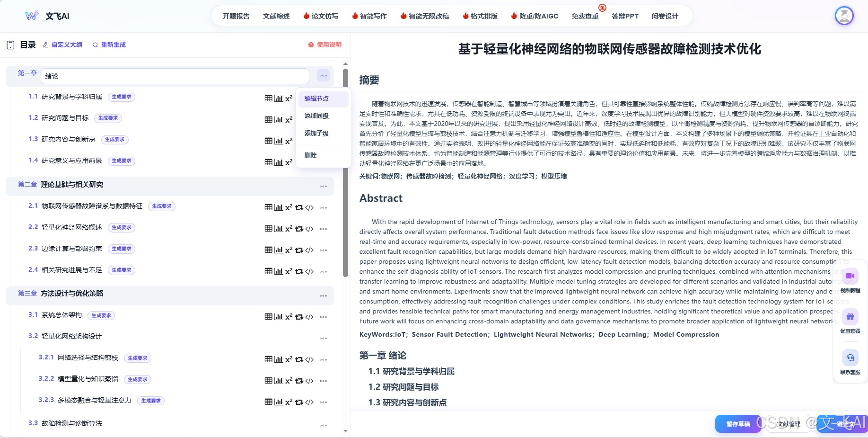Screen dimensions: 868x438
Task: Click chart icon in row 1.2
Action: click(279, 120)
